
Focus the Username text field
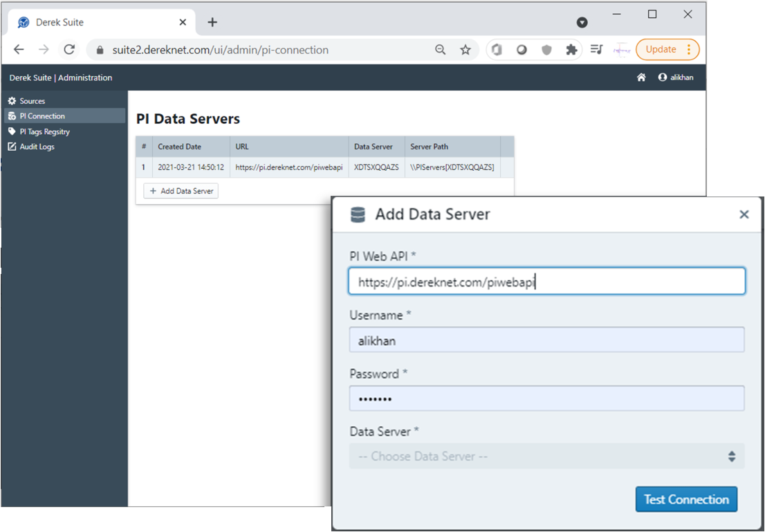coord(546,340)
